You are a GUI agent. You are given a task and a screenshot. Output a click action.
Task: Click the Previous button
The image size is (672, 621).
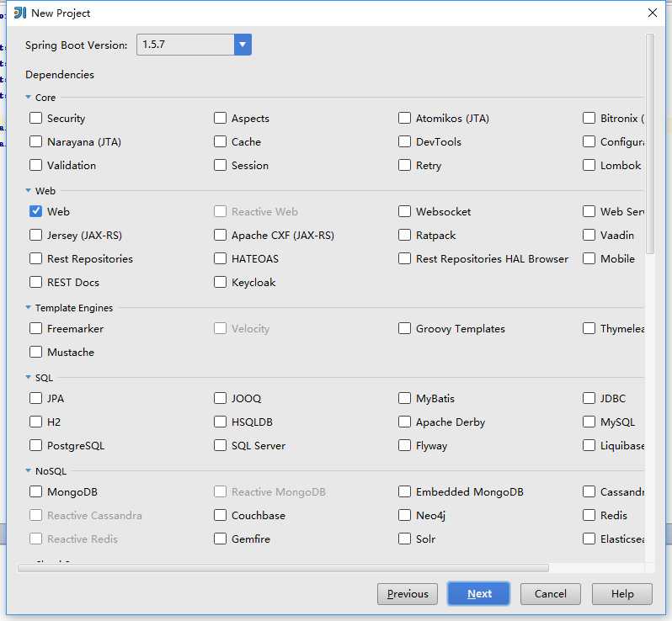tap(407, 593)
